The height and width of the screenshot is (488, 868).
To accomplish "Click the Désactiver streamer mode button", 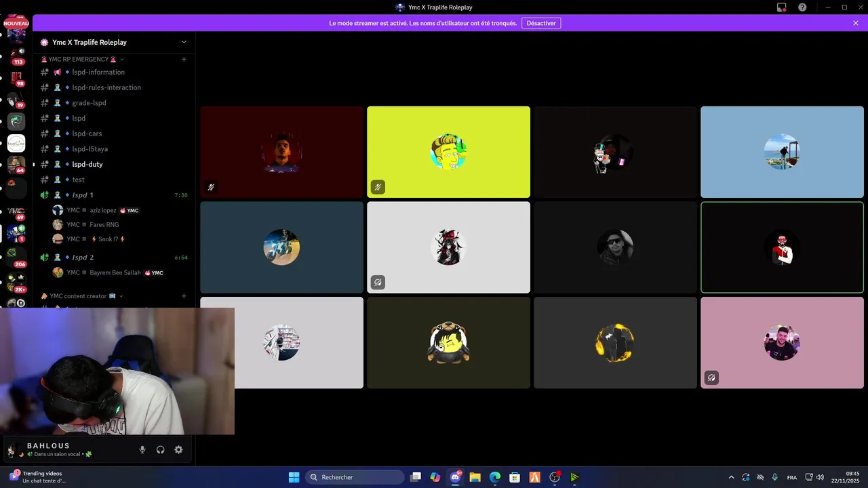I will (541, 23).
